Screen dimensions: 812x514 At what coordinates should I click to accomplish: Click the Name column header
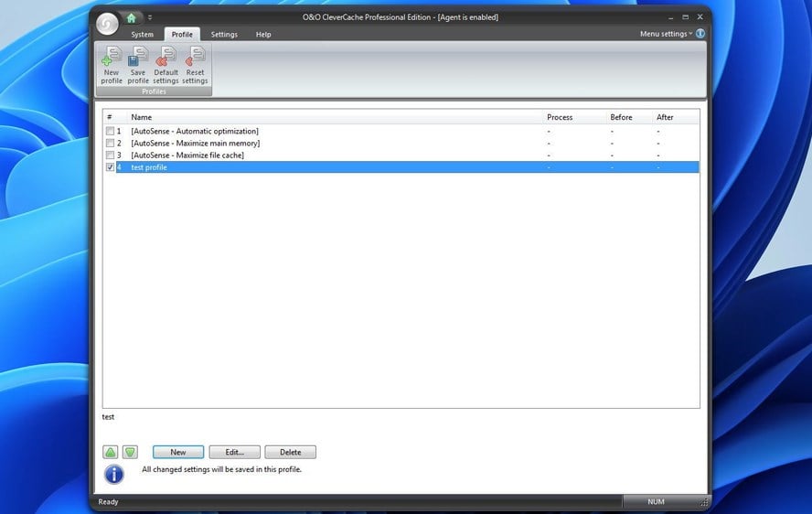[x=335, y=117]
